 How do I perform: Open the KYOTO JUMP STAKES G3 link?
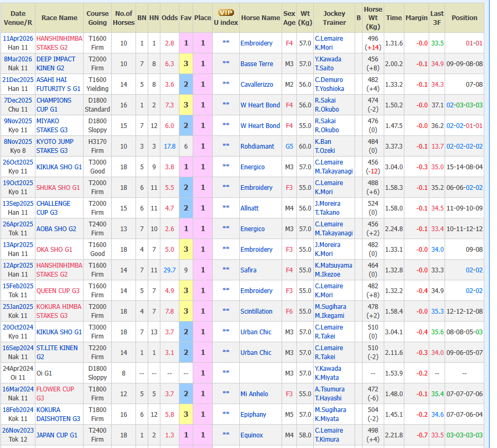tap(55, 146)
